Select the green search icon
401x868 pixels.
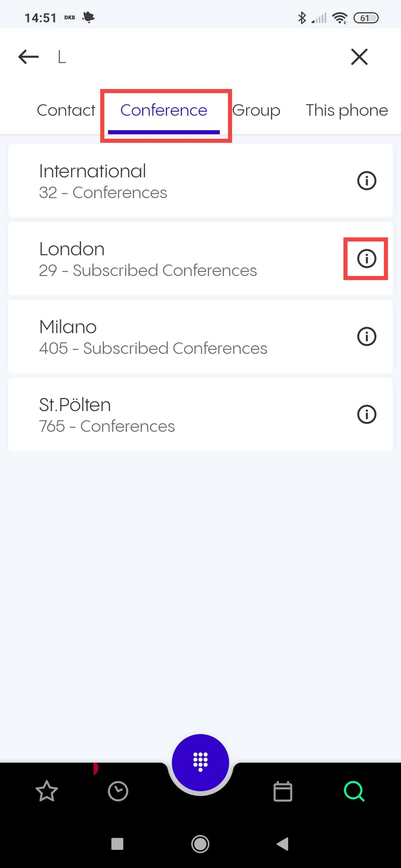coord(354,791)
